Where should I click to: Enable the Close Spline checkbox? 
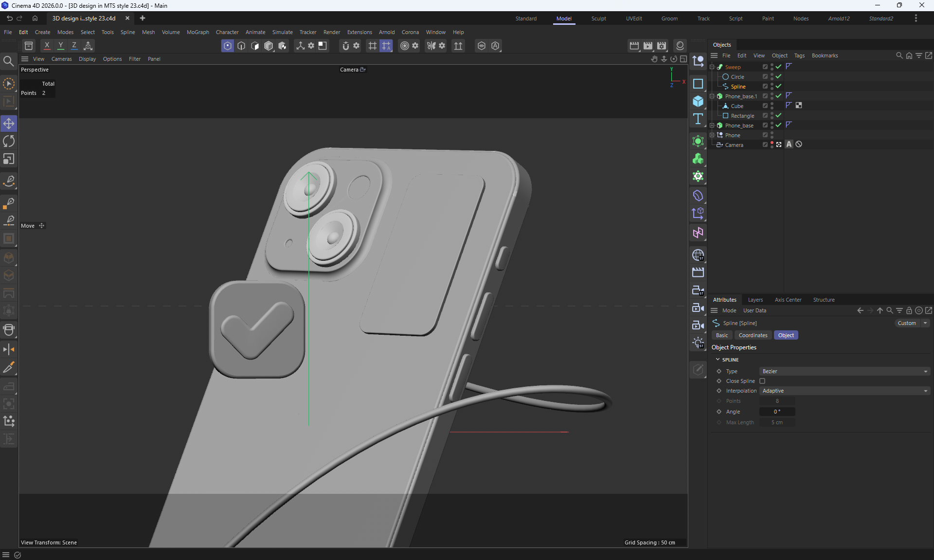[762, 381]
